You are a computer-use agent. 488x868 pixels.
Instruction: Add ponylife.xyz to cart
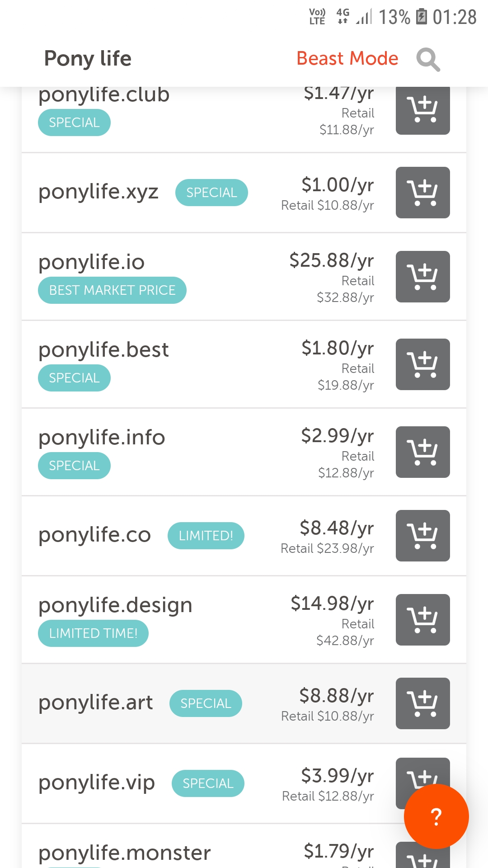(422, 193)
